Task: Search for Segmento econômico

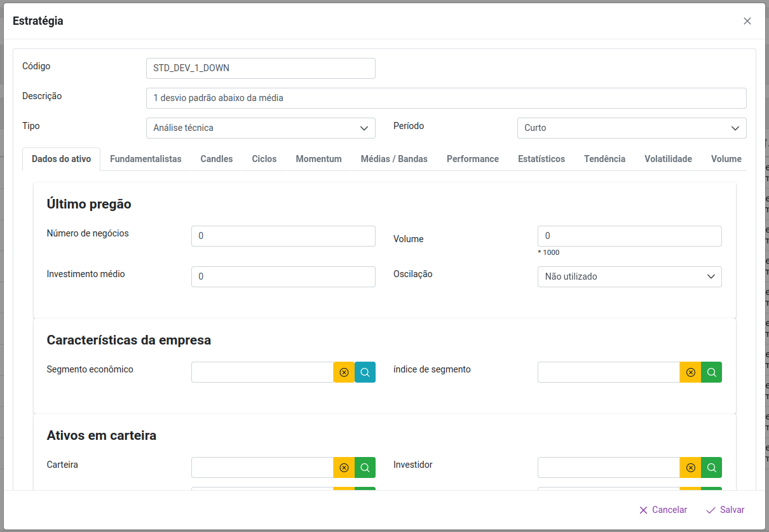Action: pos(365,372)
